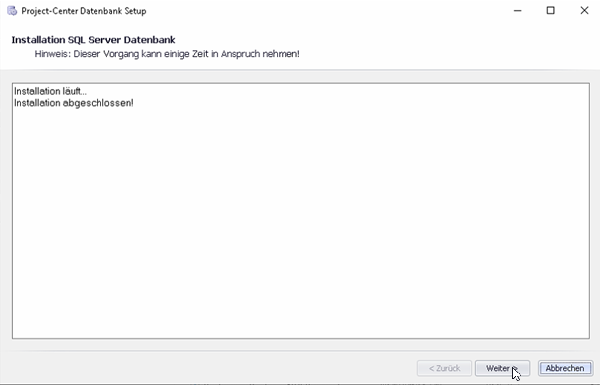Click the window title "Project-Center Datenbank Setup"
600x385 pixels.
84,11
